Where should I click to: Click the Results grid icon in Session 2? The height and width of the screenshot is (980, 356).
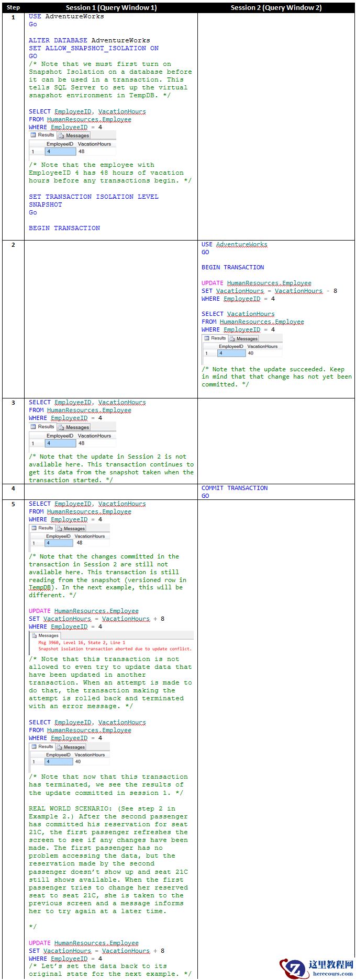point(206,338)
